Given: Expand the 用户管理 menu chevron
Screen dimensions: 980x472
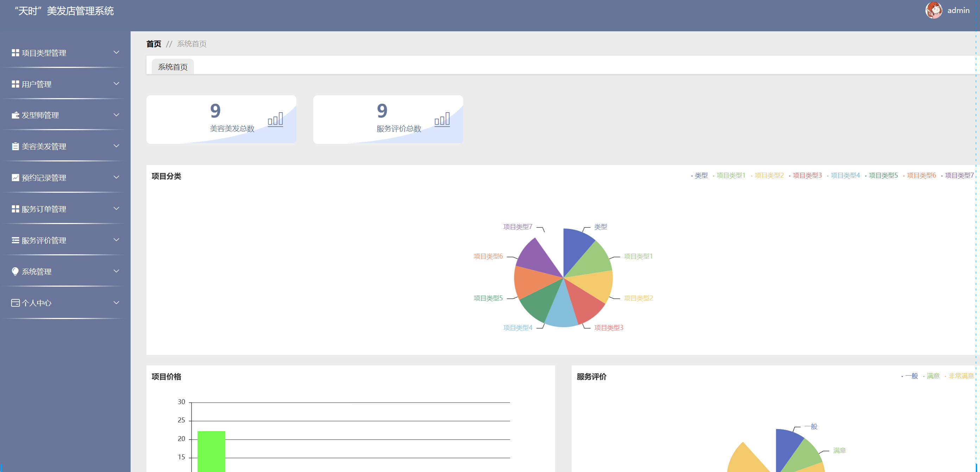Looking at the screenshot, I should (x=117, y=84).
